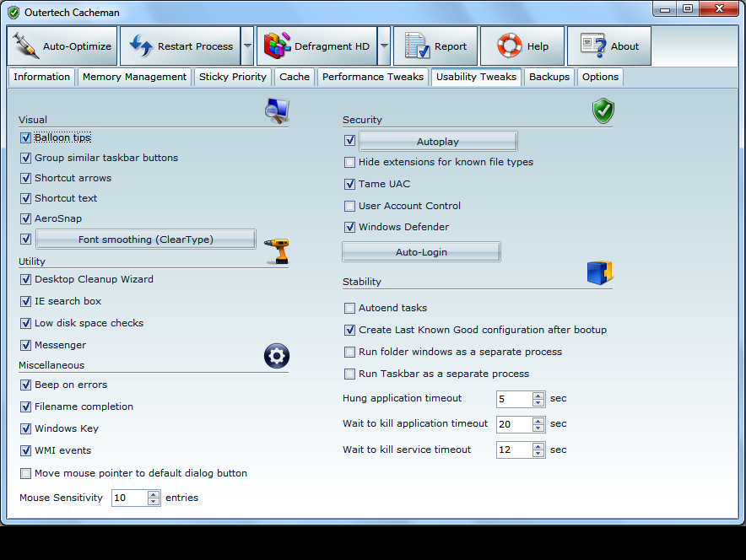The image size is (746, 560).
Task: Click the Auto-Optimize syringe toolbar icon
Action: 26,46
